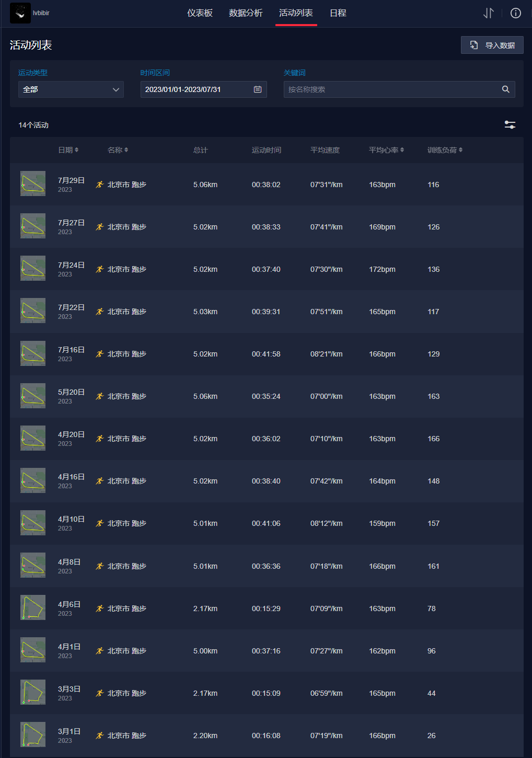Click the 导入数据 button
The image size is (532, 758).
point(492,45)
